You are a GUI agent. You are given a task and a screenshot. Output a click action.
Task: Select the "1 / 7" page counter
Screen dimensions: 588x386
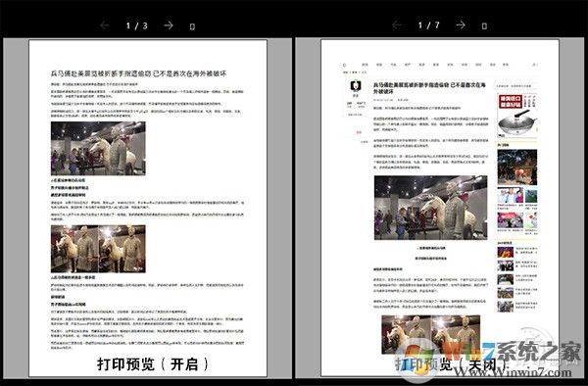(x=429, y=25)
